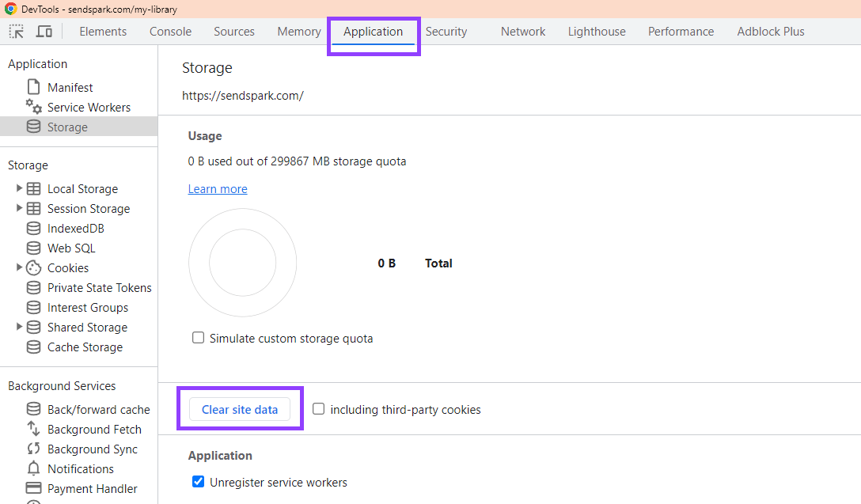Image resolution: width=861 pixels, height=504 pixels.
Task: Click the Clear site data button
Action: (240, 410)
